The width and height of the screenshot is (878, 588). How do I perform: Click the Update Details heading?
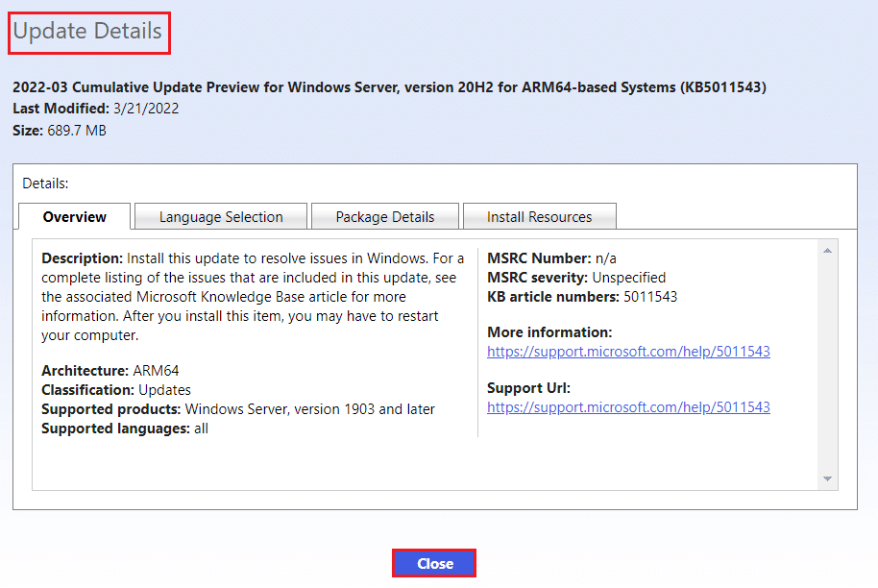[88, 31]
